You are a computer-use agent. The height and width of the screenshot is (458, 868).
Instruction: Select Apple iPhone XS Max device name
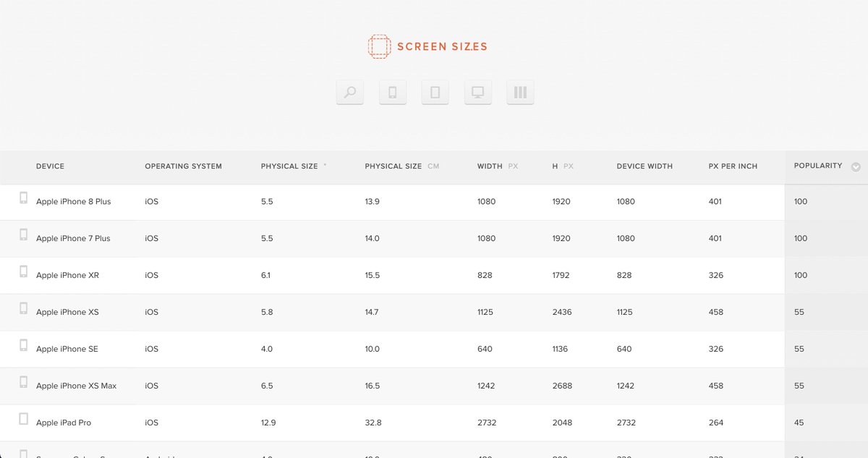point(76,386)
